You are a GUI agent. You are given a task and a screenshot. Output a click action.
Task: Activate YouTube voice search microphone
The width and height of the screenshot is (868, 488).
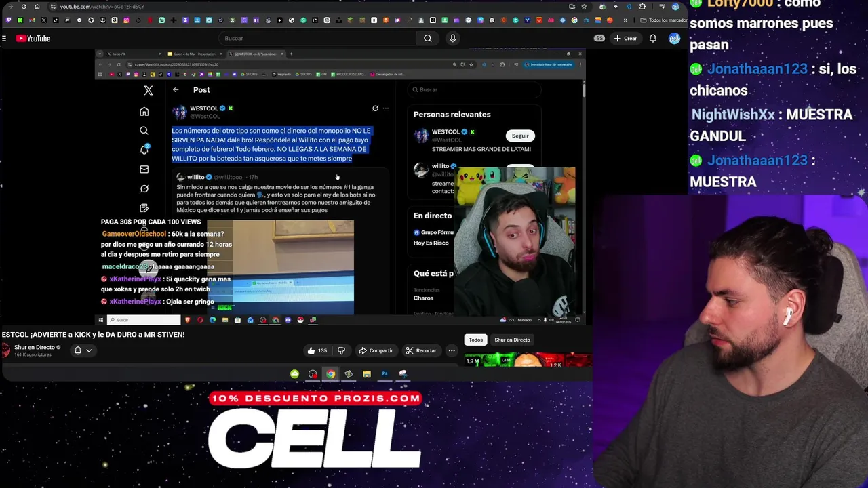453,39
